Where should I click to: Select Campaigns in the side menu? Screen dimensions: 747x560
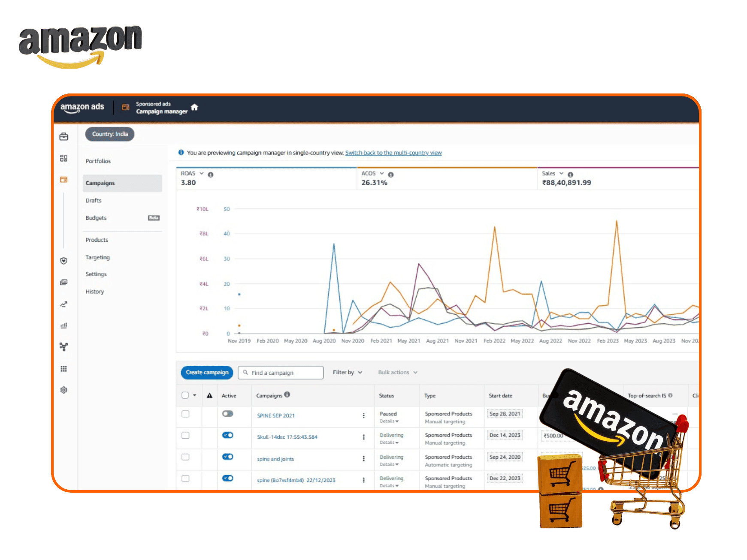[122, 183]
